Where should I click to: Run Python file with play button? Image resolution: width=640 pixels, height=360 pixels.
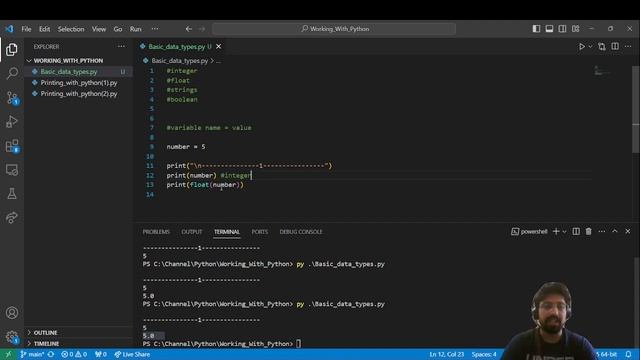(582, 47)
